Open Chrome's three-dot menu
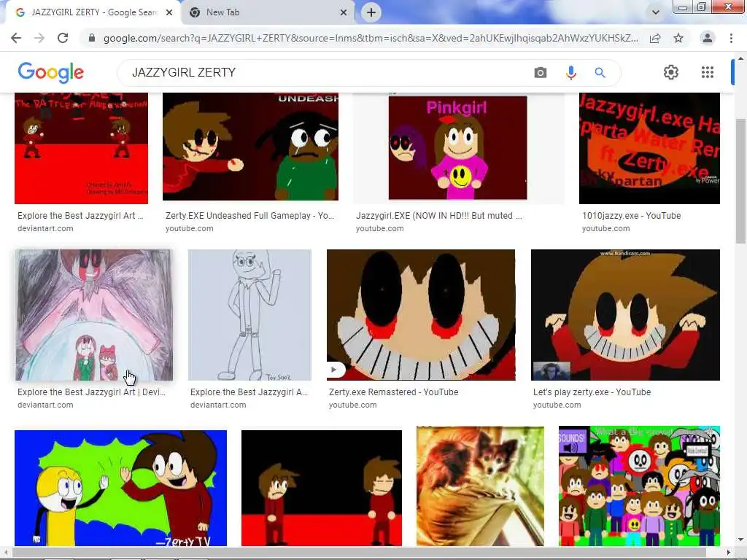Viewport: 747px width, 560px height. [x=731, y=38]
